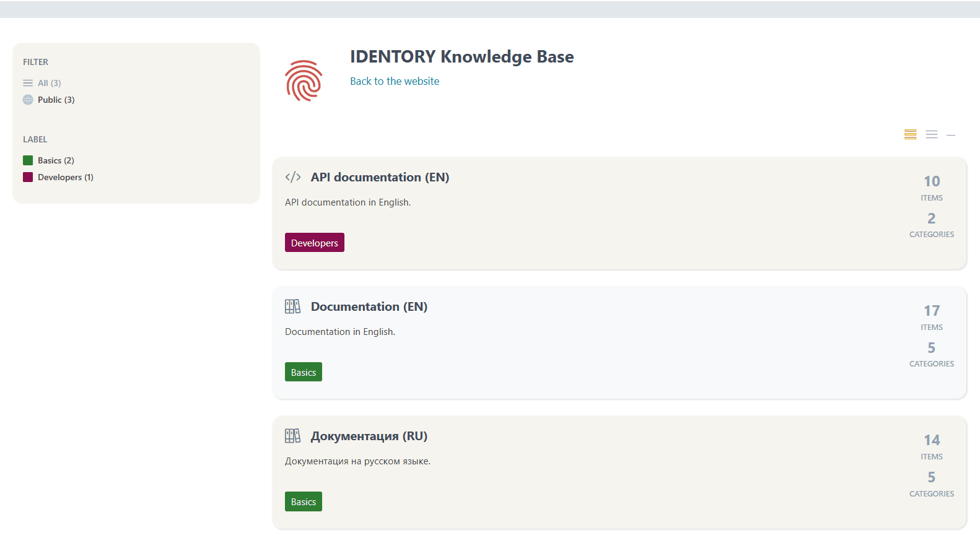Filter by the All (3) option

(50, 83)
